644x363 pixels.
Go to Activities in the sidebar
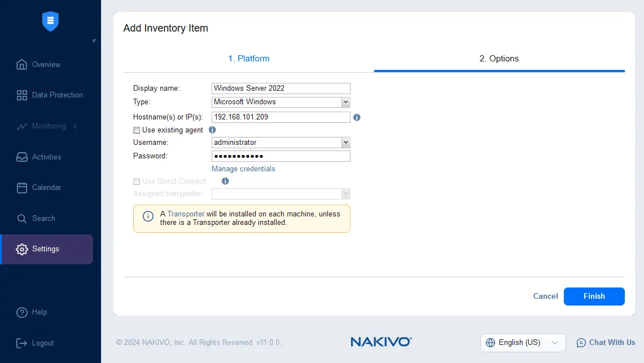(x=47, y=157)
